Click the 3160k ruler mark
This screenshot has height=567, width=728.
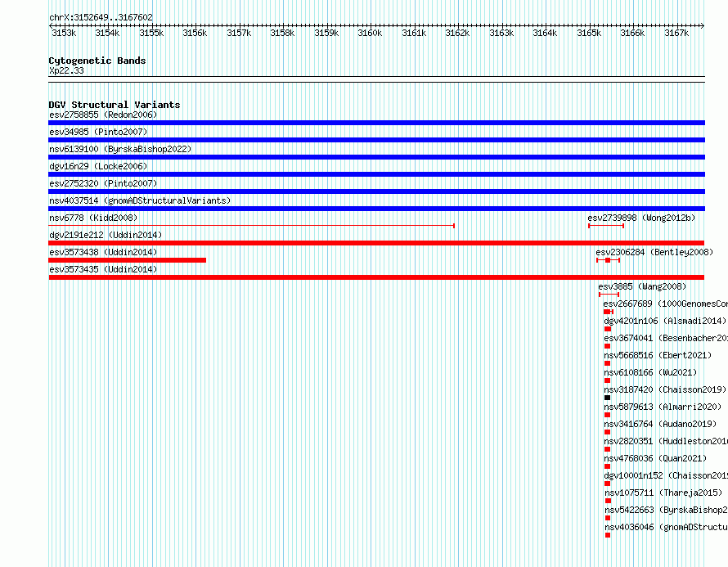tap(370, 33)
